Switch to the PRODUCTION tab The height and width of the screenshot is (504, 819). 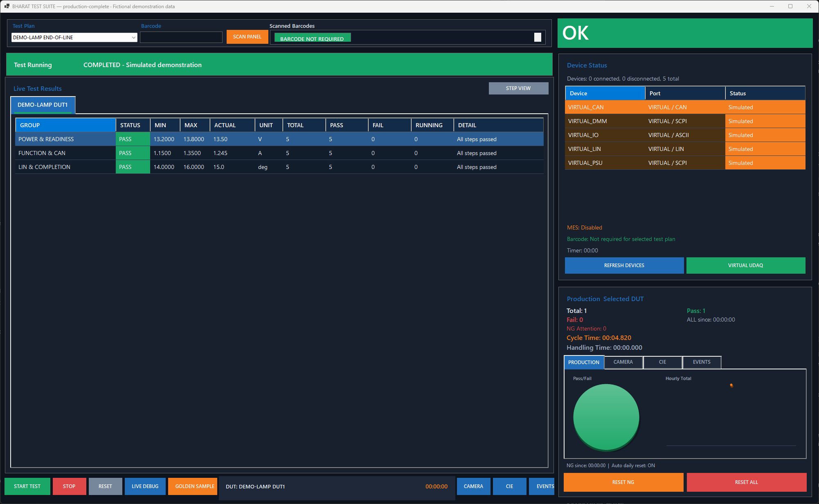coord(584,362)
